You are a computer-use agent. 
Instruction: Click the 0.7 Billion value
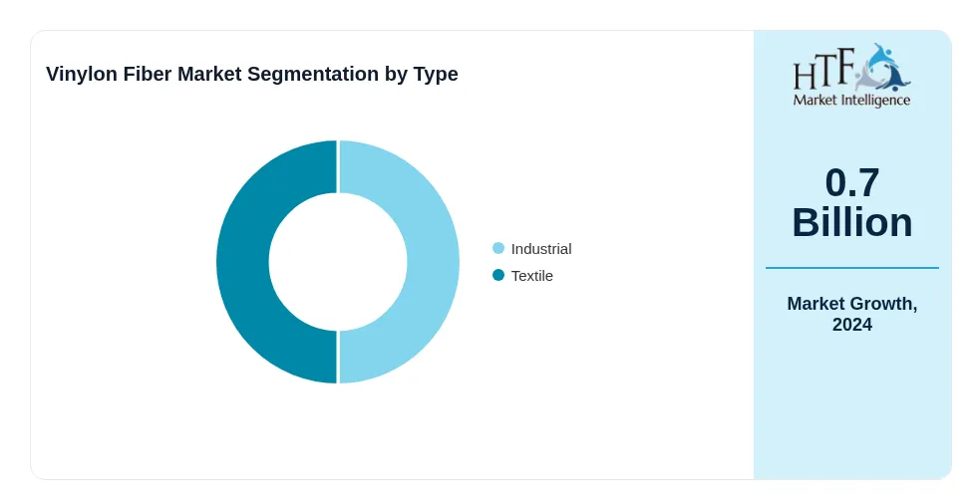pyautogui.click(x=851, y=202)
